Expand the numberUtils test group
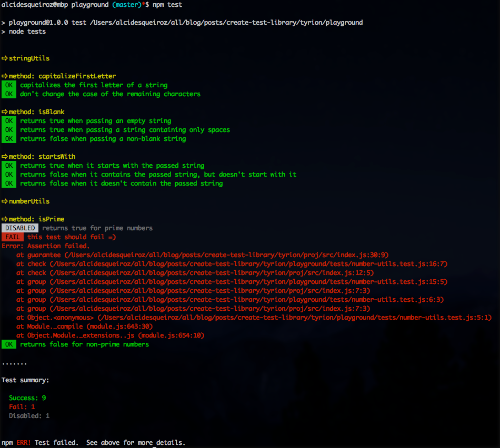 33,201
